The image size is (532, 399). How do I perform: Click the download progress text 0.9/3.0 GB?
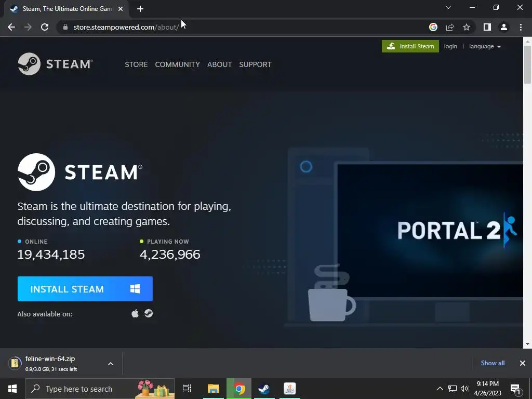[x=51, y=369]
